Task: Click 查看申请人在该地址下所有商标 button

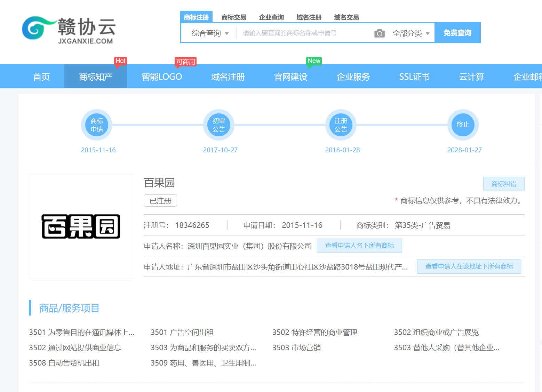Action: [x=469, y=267]
